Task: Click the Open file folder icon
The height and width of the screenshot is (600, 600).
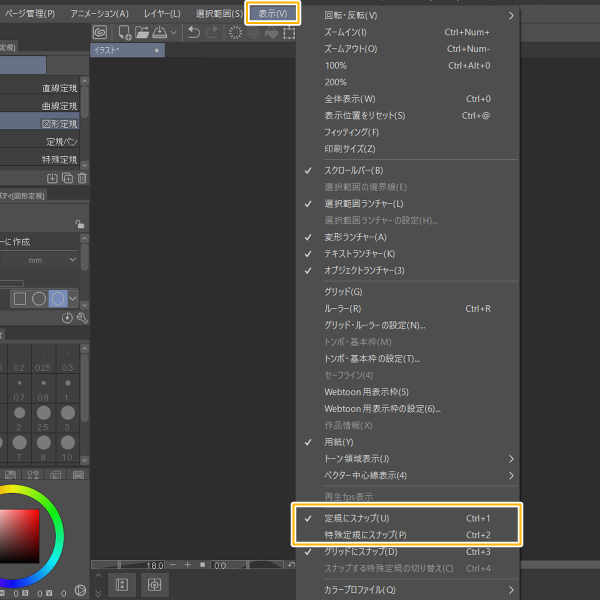Action: coord(142,33)
